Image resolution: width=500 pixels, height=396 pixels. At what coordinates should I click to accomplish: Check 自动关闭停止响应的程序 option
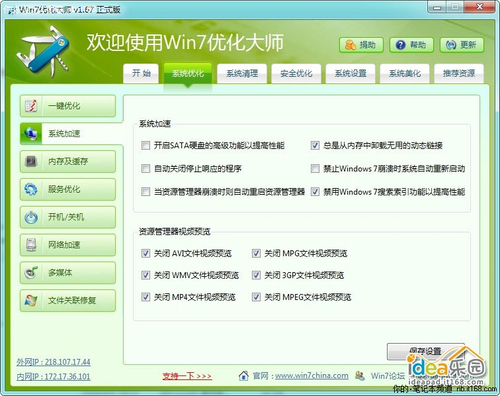(x=146, y=168)
